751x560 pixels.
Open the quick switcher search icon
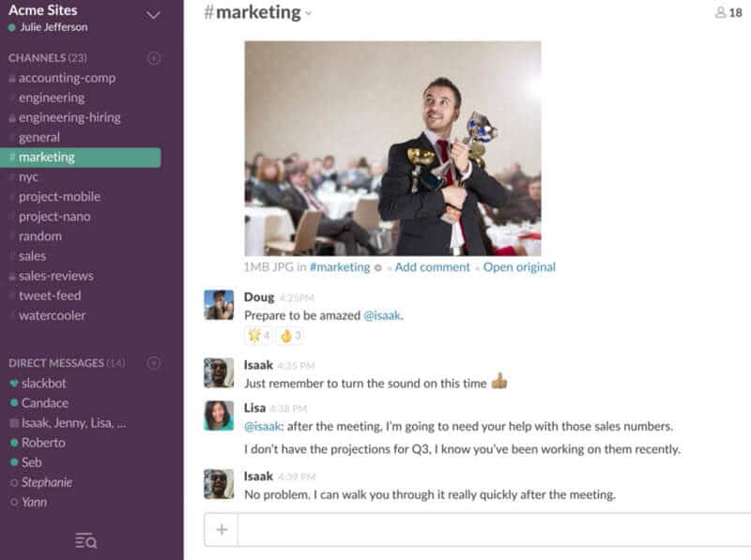[85, 540]
